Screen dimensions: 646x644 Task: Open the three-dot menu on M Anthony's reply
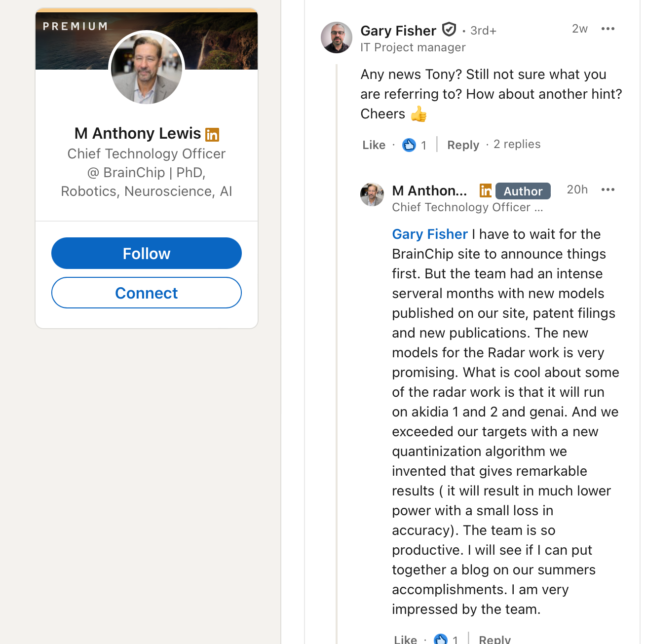point(608,189)
